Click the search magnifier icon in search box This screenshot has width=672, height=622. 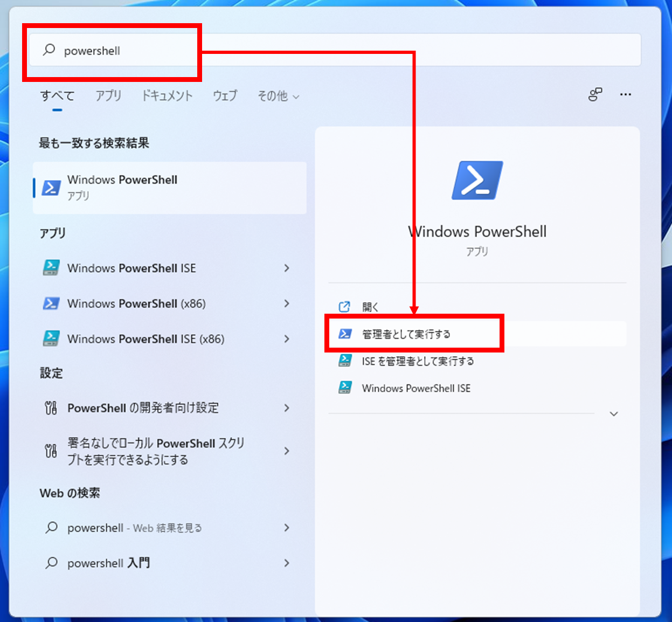[49, 50]
